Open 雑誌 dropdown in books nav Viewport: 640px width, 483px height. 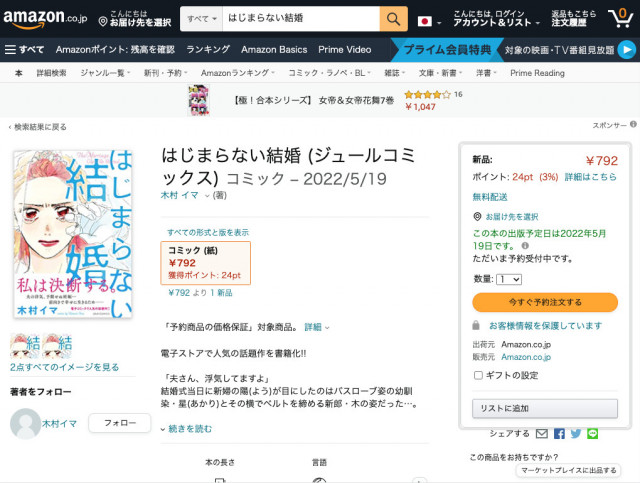[395, 73]
